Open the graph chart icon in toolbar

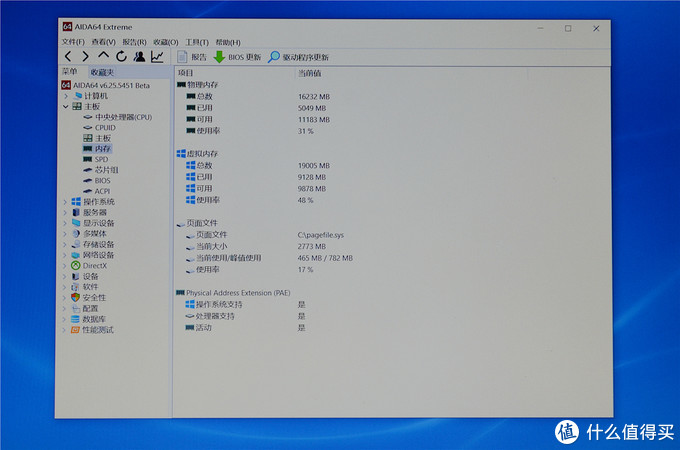coord(157,56)
